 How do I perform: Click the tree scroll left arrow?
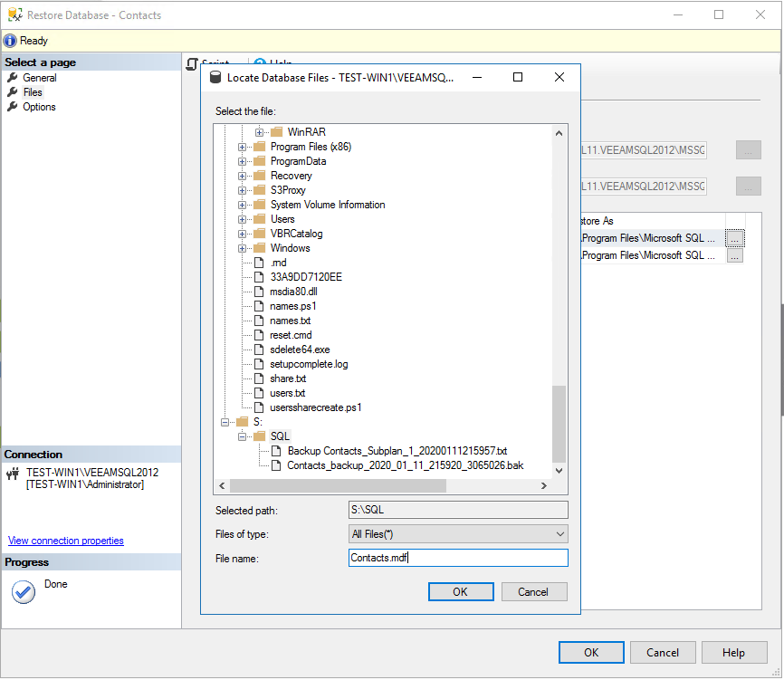pyautogui.click(x=222, y=485)
